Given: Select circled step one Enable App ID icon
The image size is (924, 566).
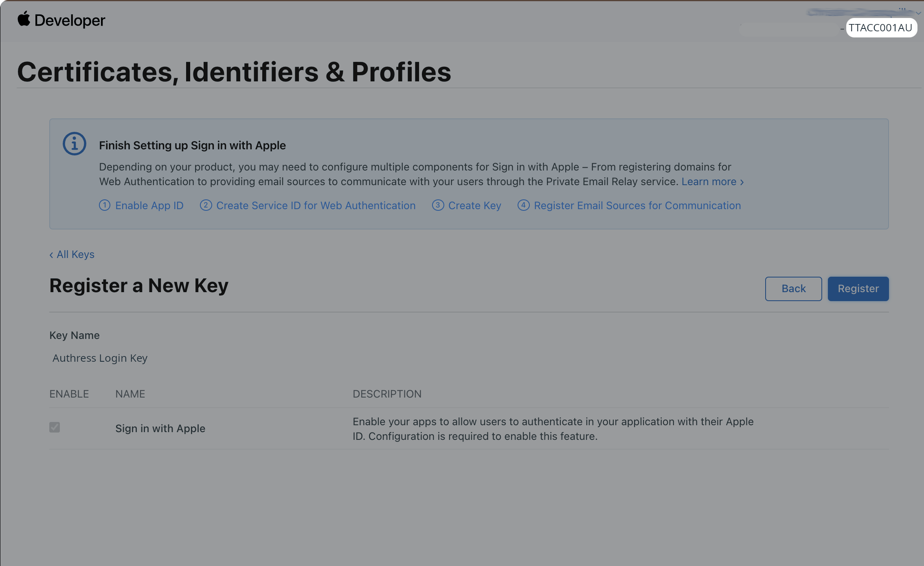Looking at the screenshot, I should (x=105, y=205).
